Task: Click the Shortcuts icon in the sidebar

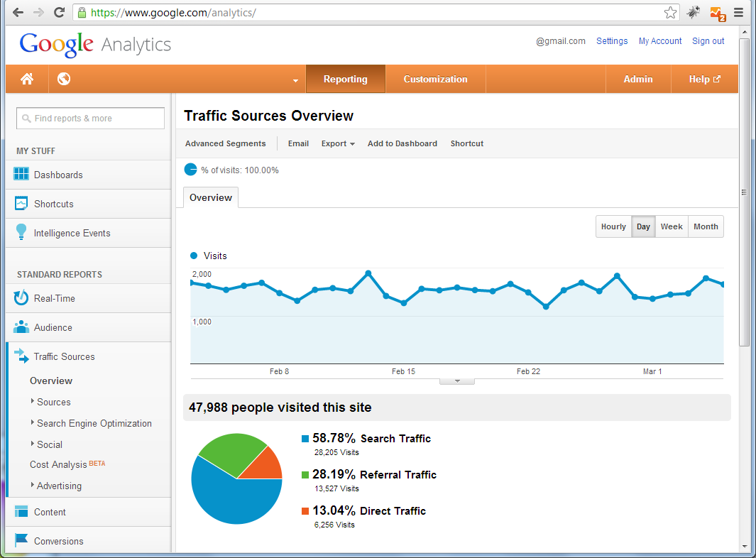Action: (21, 204)
